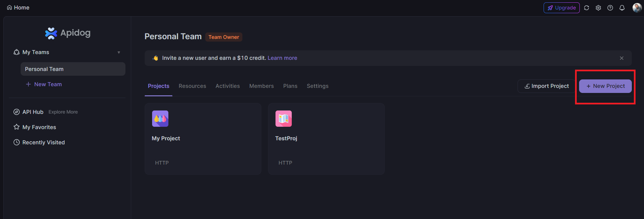The width and height of the screenshot is (644, 219).
Task: Dismiss the invite credit banner
Action: coord(622,58)
